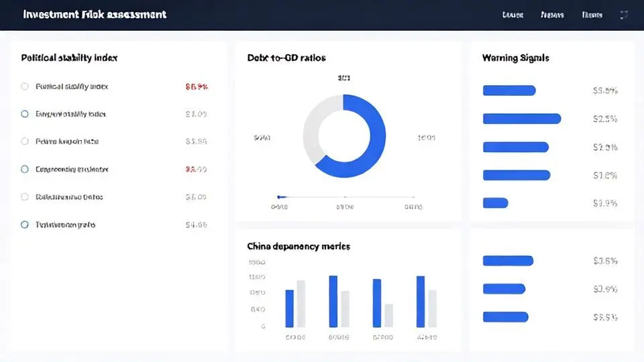The width and height of the screenshot is (644, 362).
Task: Click the longest blue bar under Warning Signals
Action: tap(522, 119)
